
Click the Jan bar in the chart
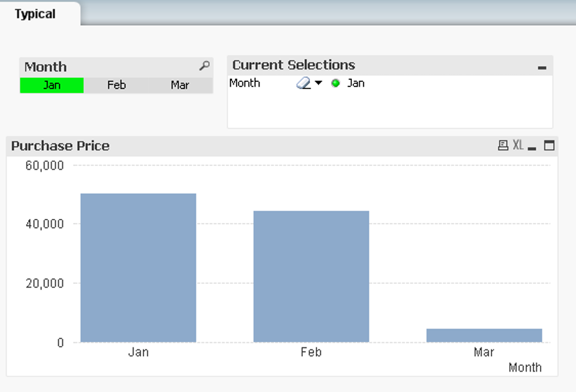click(138, 267)
